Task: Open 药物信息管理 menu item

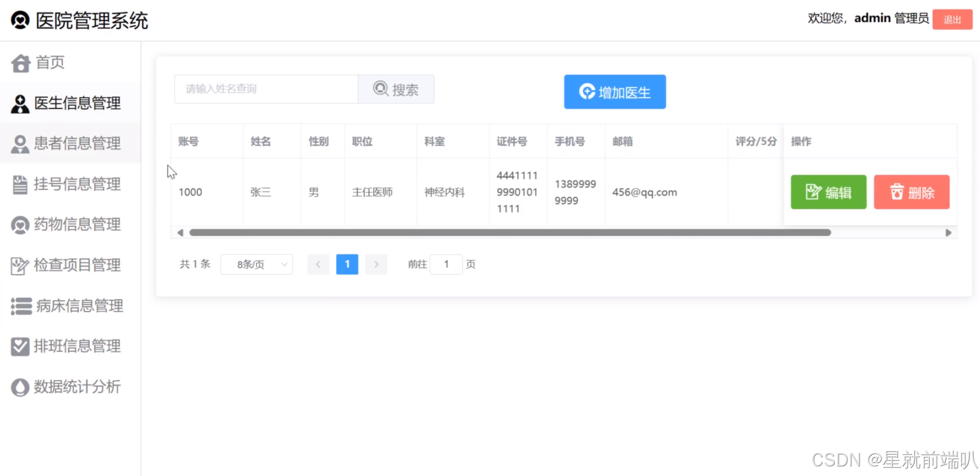Action: (x=77, y=224)
